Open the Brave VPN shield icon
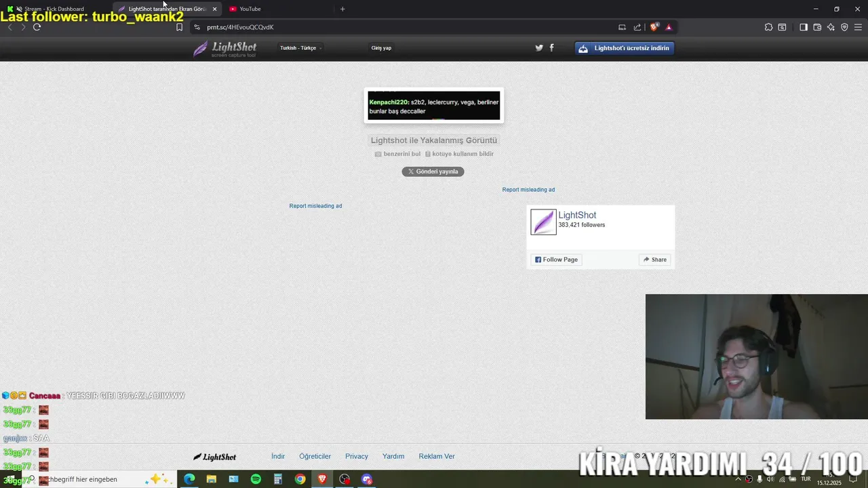Image resolution: width=868 pixels, height=488 pixels. point(844,27)
